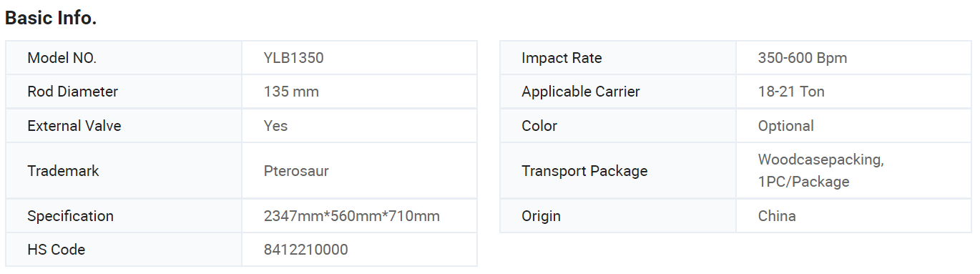Screen dimensions: 980x274
Task: Click the HS Code value 8412210000
Action: (x=305, y=250)
